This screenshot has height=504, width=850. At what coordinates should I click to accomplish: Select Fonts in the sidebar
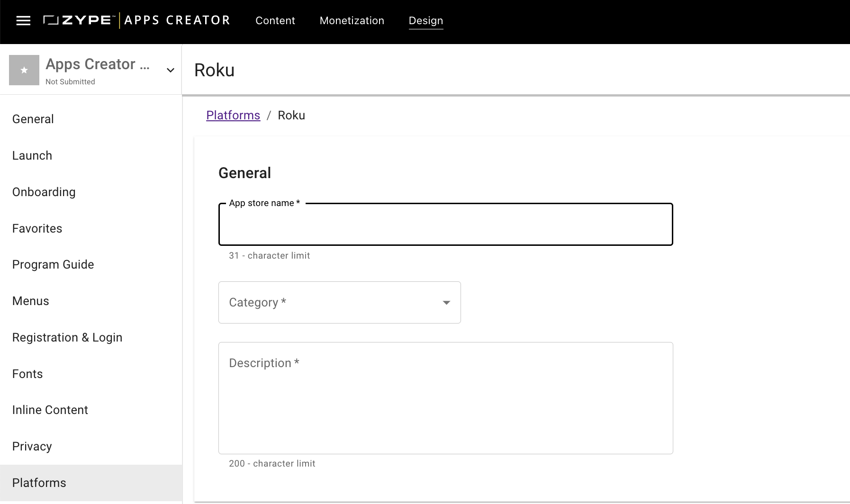pyautogui.click(x=91, y=374)
